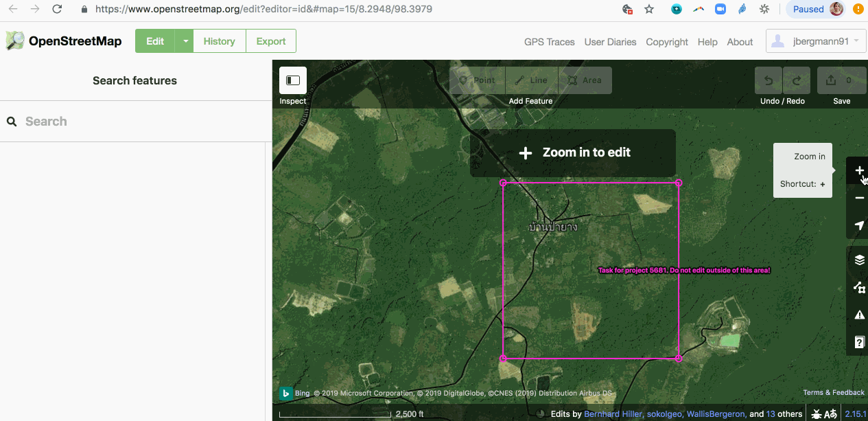Image resolution: width=868 pixels, height=421 pixels.
Task: Open the jbergmann91 user menu
Action: (x=816, y=41)
